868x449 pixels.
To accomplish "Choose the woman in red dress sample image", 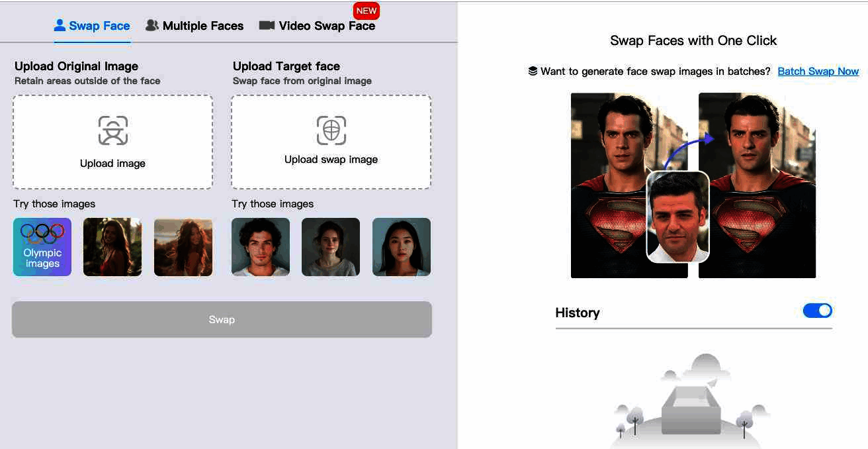I will click(112, 247).
